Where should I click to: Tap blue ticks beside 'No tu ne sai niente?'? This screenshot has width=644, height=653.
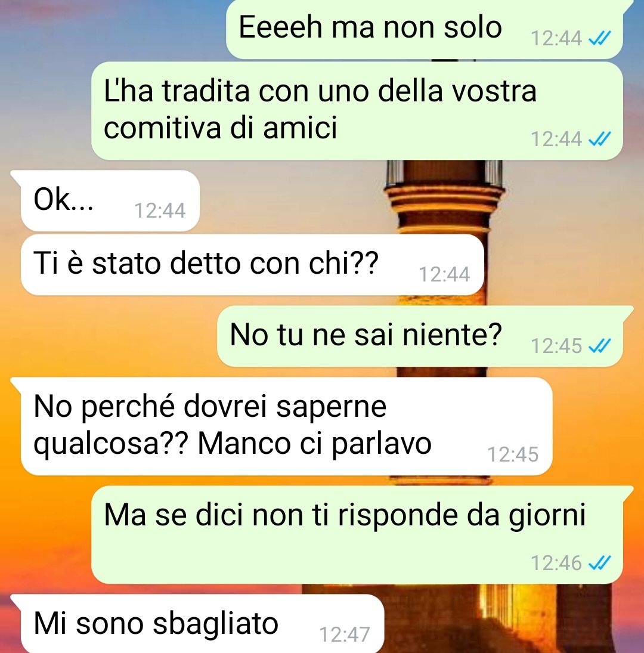point(599,346)
